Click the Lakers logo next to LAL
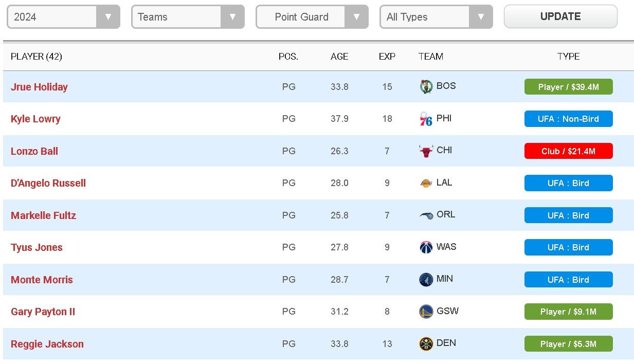Viewport: 634px width, 364px height. [x=426, y=183]
